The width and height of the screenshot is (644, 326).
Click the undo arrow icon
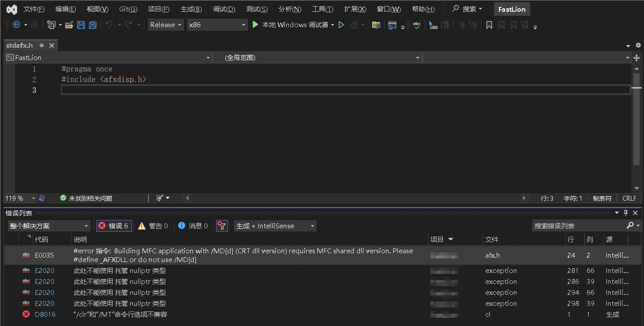(x=109, y=25)
